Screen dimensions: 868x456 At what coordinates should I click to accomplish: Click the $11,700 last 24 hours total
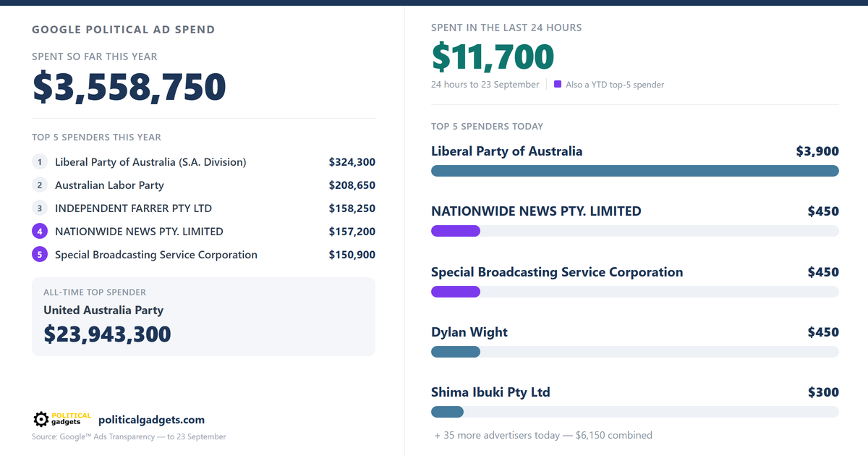click(493, 56)
